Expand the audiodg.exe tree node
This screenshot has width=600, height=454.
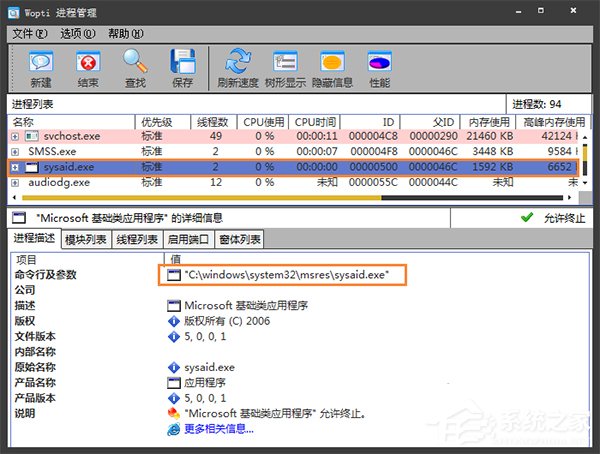(15, 183)
